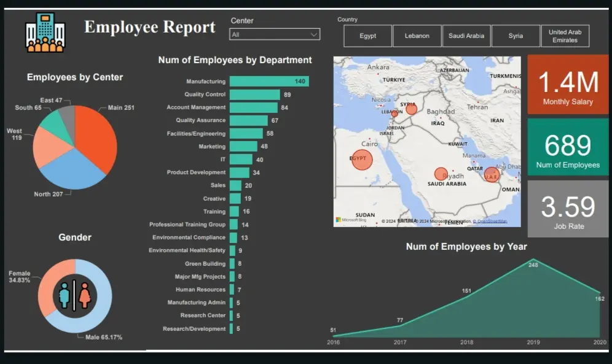Choose United Arab Emirates slicer button
612x364 pixels.
tap(565, 36)
